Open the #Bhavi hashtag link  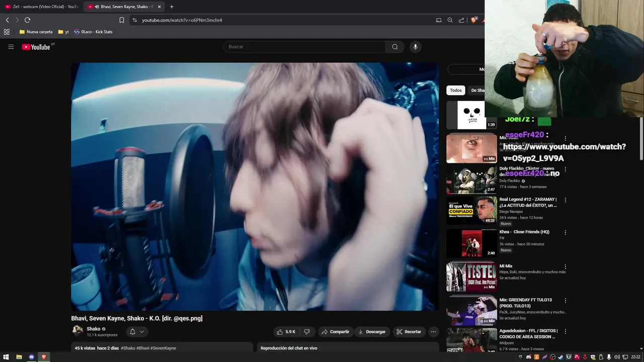(142, 348)
